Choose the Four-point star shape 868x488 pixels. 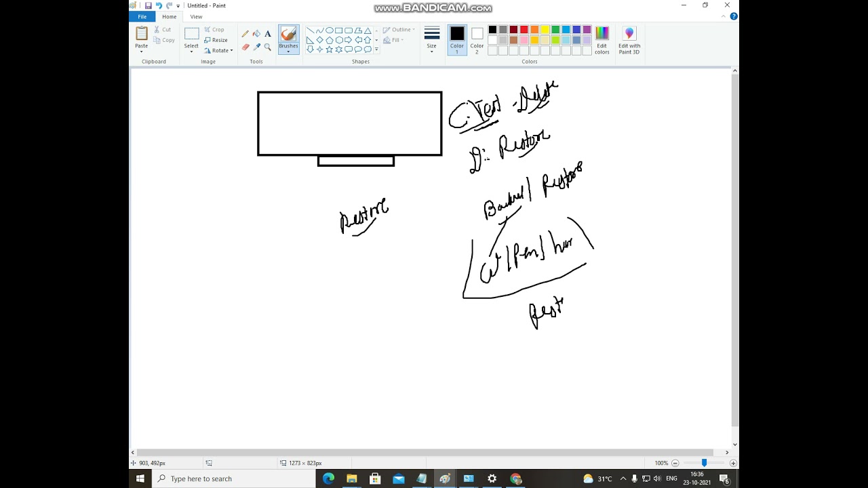pyautogui.click(x=319, y=49)
